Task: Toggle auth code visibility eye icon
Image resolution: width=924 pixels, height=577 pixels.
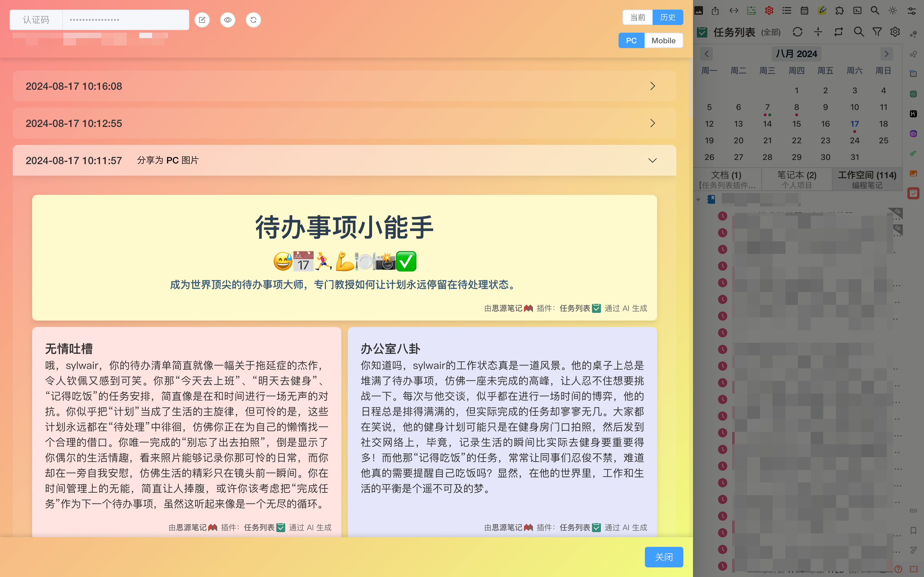Action: pyautogui.click(x=227, y=20)
